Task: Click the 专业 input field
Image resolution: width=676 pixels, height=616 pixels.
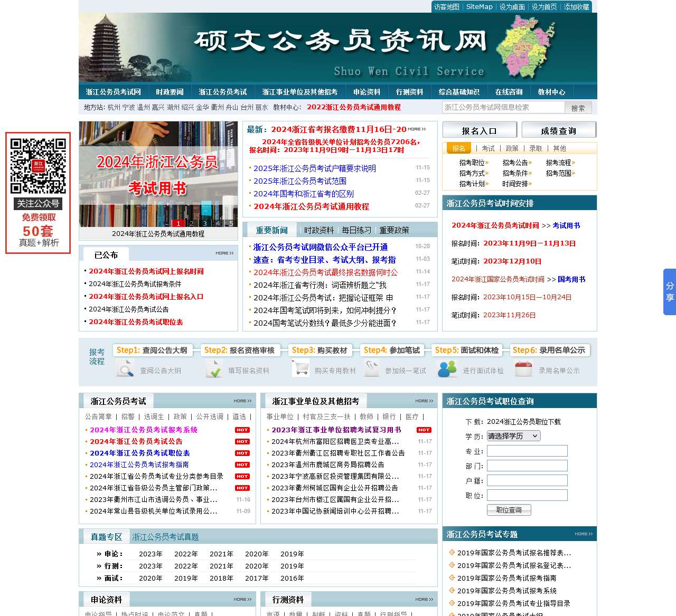Action: [x=527, y=451]
